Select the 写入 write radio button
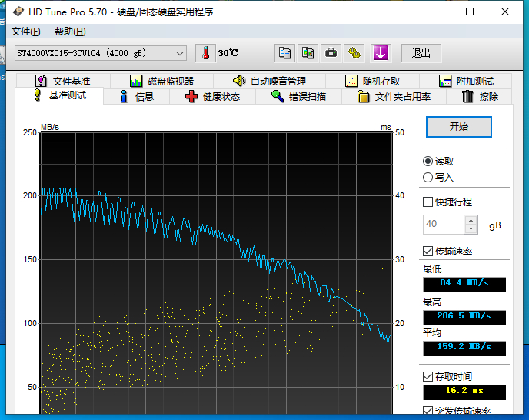Image resolution: width=529 pixels, height=420 pixels. (x=428, y=177)
